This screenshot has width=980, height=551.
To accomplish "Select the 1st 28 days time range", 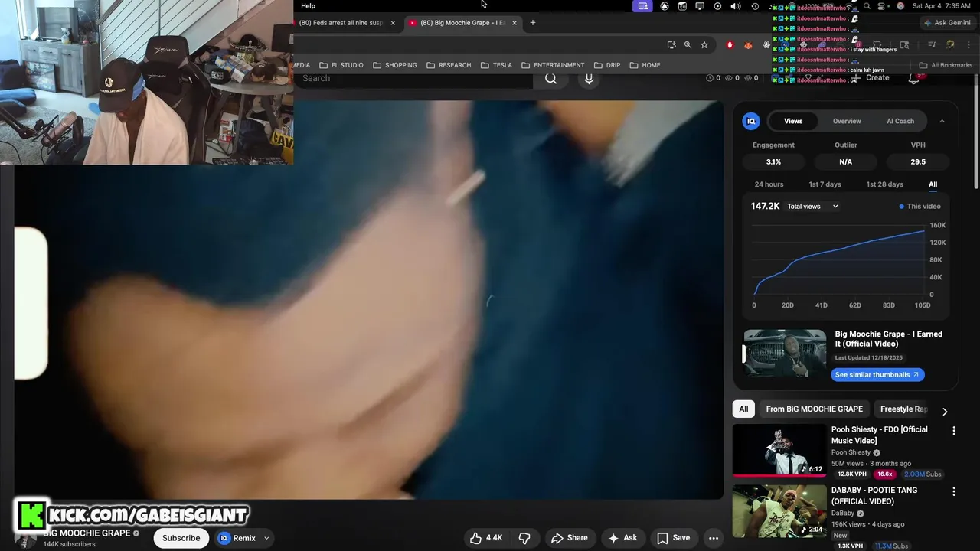I will (x=884, y=184).
